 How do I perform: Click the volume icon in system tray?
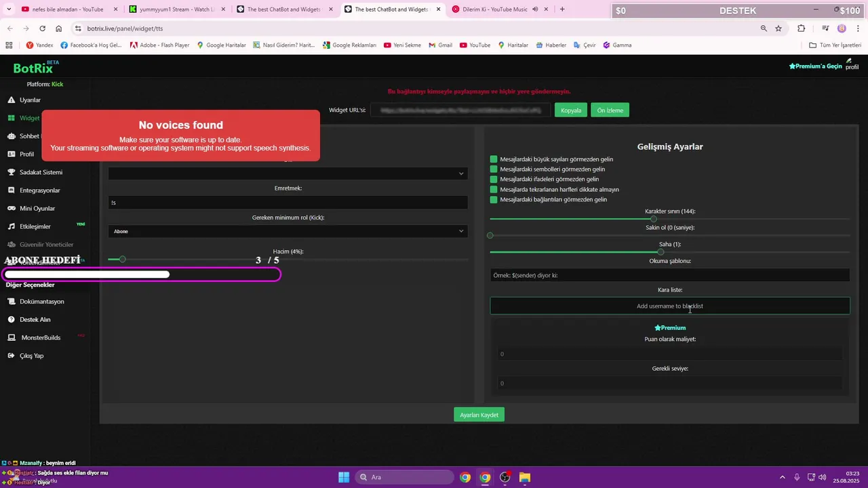tap(822, 477)
